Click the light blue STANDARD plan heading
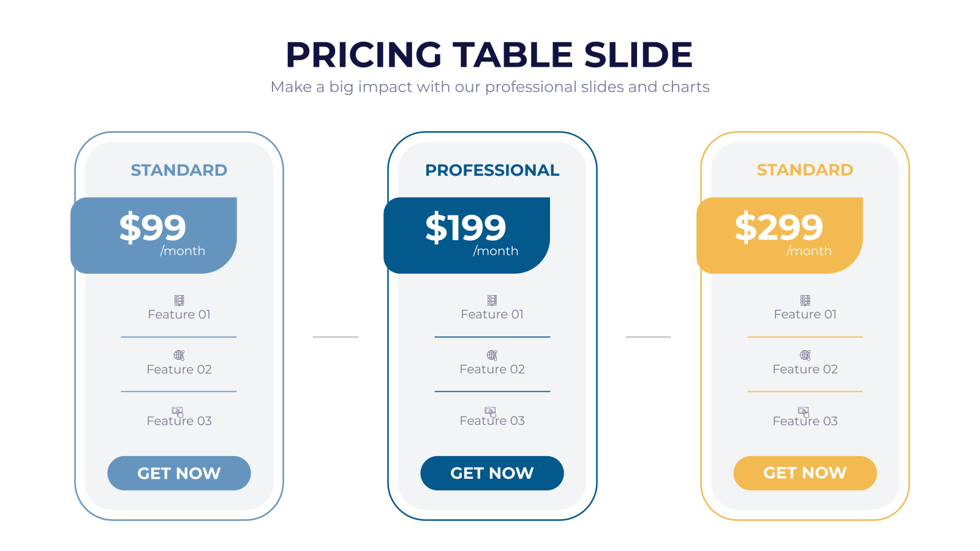Viewport: 980px width, 551px height. point(179,170)
